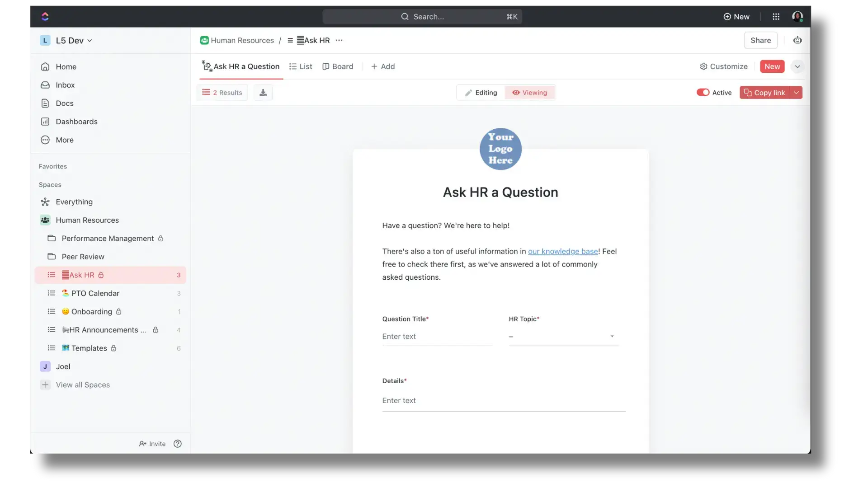Click the user profile avatar
The height and width of the screenshot is (488, 868).
pyautogui.click(x=797, y=17)
